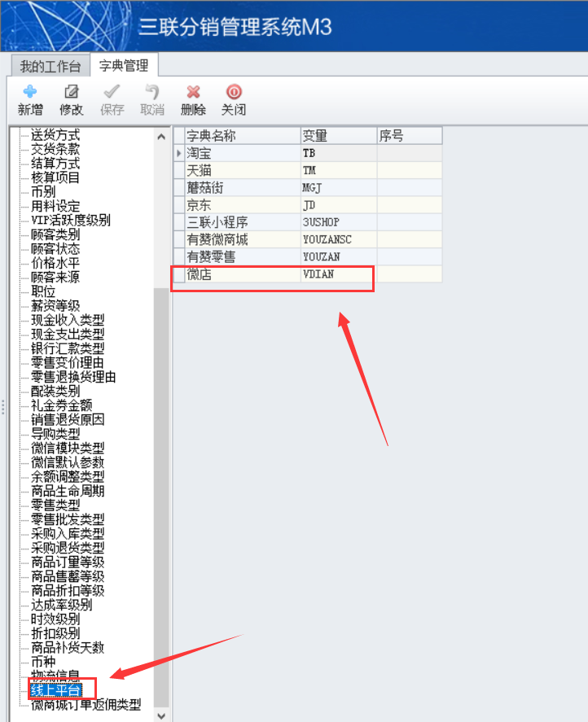Select the 有赞微商城 dictionary entry
Image resolution: width=588 pixels, height=722 pixels.
(243, 239)
